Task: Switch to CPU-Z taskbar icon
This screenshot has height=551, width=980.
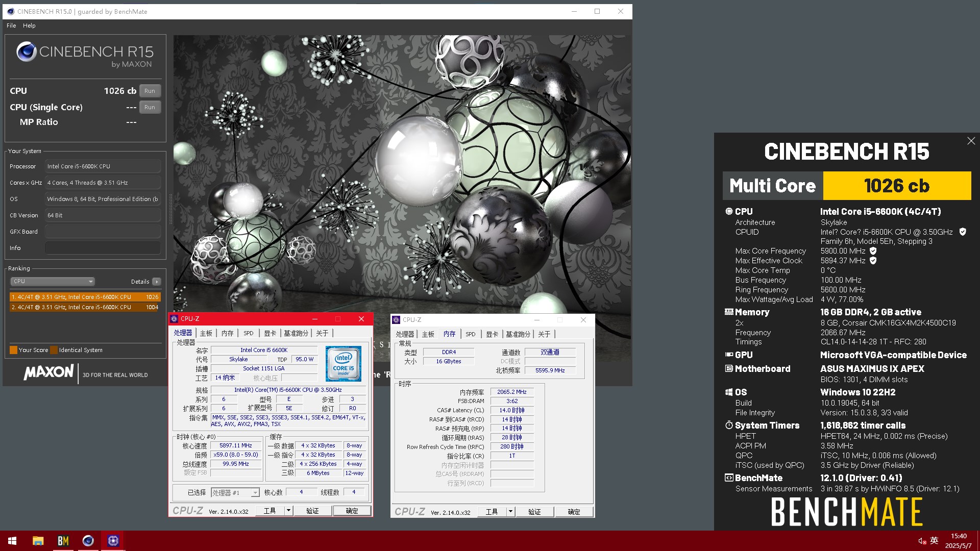Action: [113, 541]
